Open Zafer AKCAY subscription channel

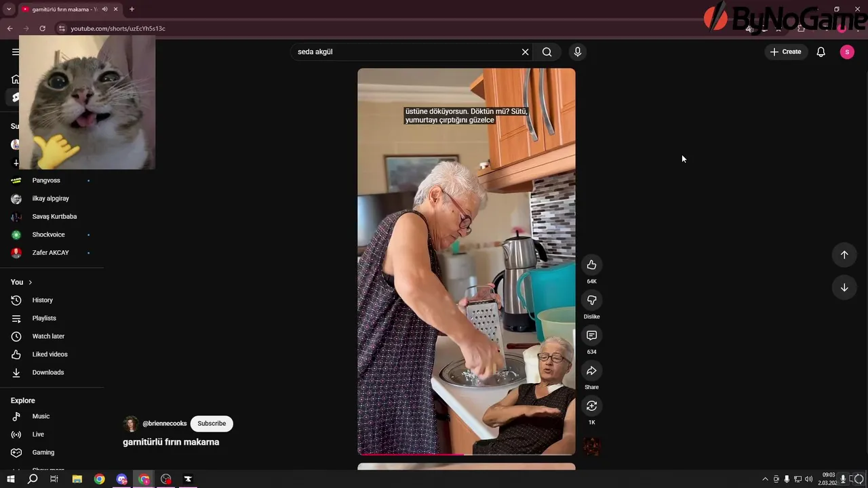point(52,253)
